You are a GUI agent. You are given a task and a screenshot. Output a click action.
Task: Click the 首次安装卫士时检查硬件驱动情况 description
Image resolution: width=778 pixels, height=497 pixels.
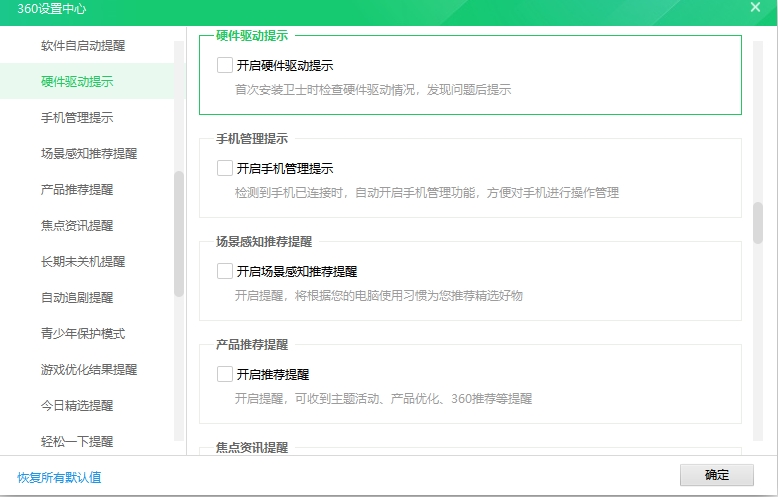[x=373, y=90]
